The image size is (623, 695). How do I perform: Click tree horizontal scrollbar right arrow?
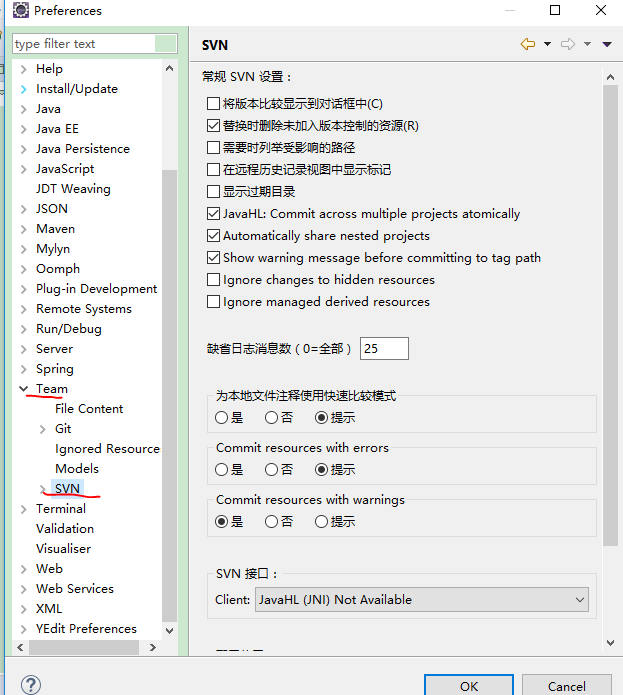tap(153, 648)
